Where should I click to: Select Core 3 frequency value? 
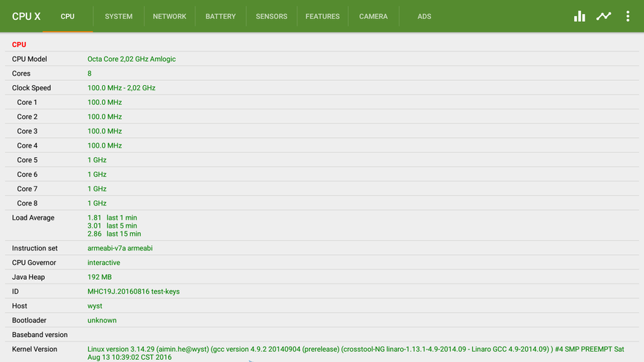(x=105, y=131)
